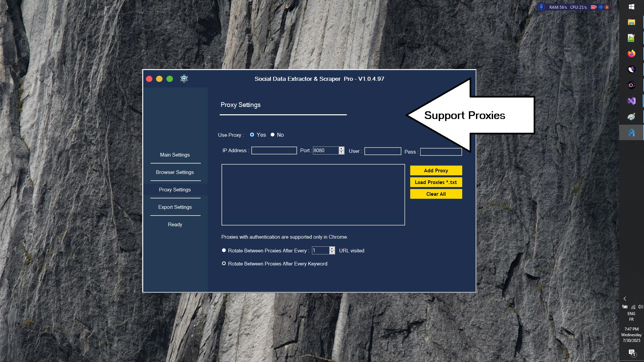Open the Browser Settings tab
Image resolution: width=644 pixels, height=362 pixels.
(175, 172)
